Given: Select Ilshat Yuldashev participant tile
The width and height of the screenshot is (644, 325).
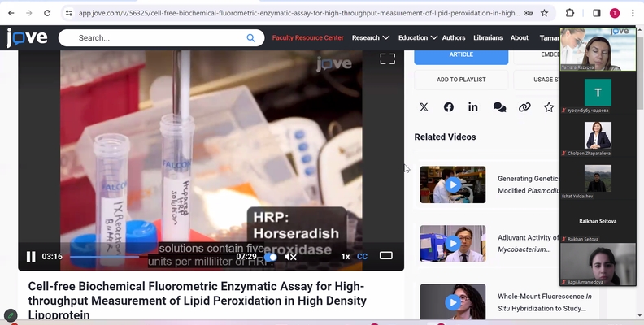Looking at the screenshot, I should tap(598, 178).
